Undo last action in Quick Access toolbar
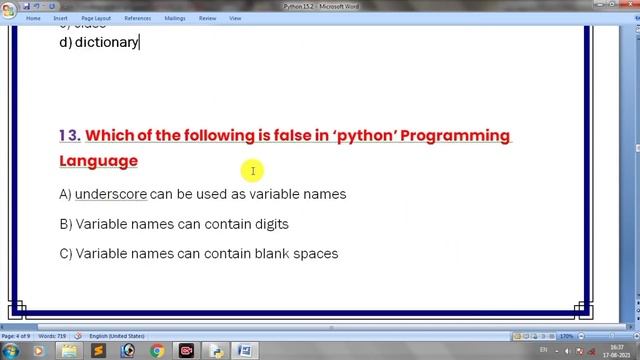The width and height of the screenshot is (640, 360). (37, 6)
